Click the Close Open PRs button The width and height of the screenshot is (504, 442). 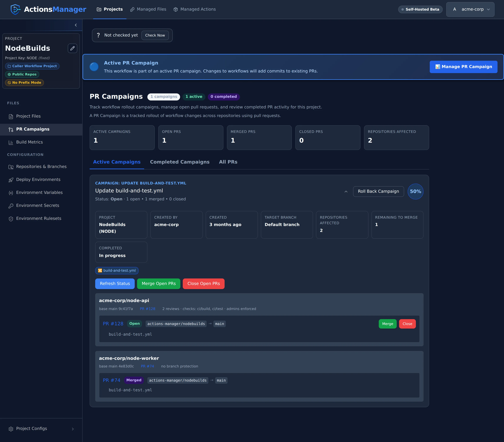(203, 284)
